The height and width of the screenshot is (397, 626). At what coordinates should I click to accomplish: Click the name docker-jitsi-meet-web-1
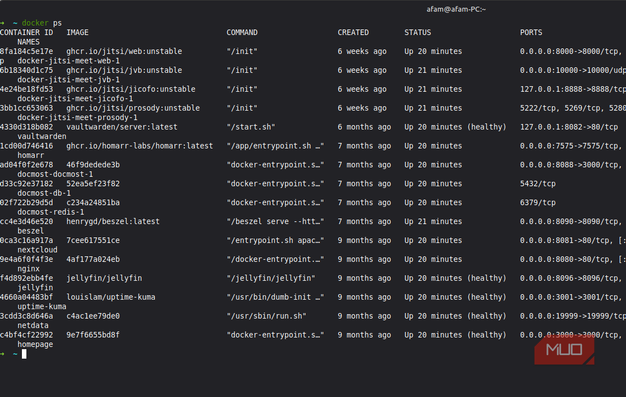coord(68,61)
